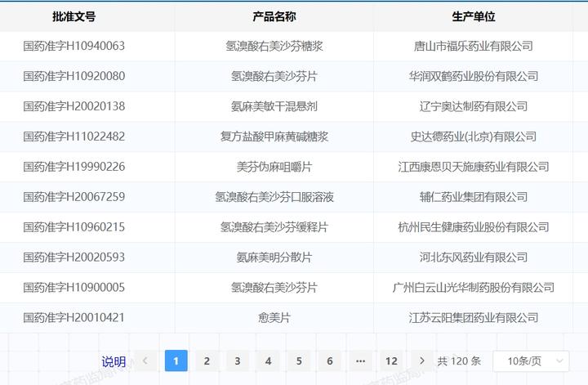Select approval number 国药准字H20067259
The width and height of the screenshot is (588, 385).
coord(73,197)
